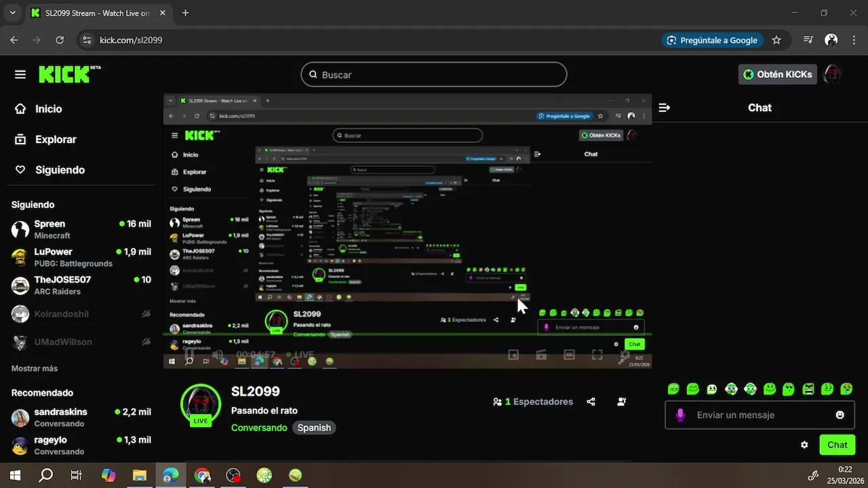This screenshot has width=868, height=488.
Task: Open a new browser tab
Action: pos(186,13)
